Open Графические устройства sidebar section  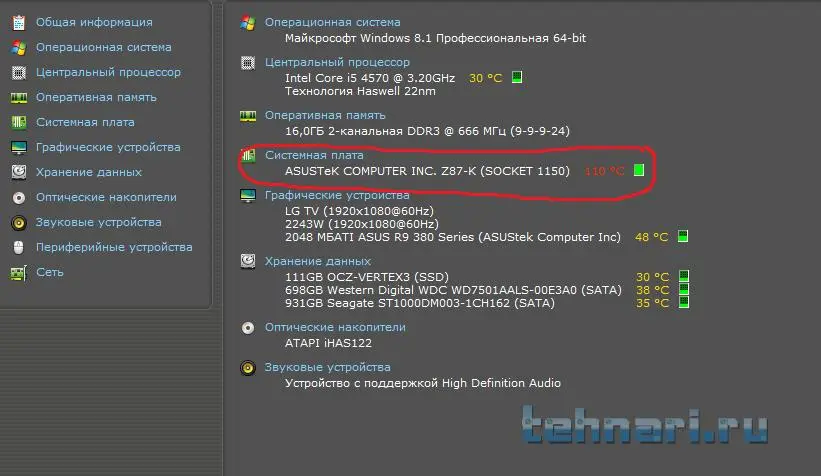108,147
